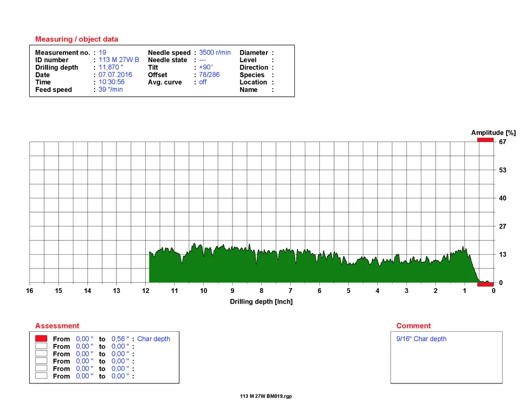Click depth axis label '16'
This screenshot has width=532, height=411.
pyautogui.click(x=29, y=291)
